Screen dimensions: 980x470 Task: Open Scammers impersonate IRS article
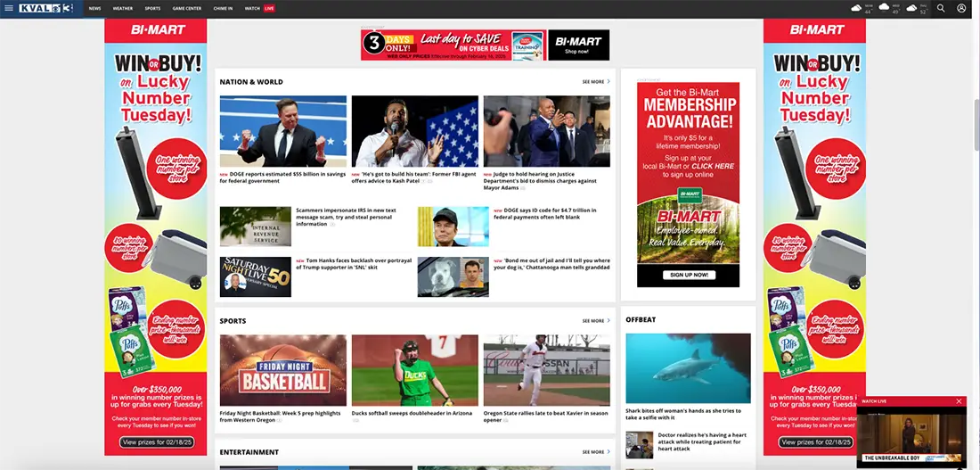click(x=346, y=218)
